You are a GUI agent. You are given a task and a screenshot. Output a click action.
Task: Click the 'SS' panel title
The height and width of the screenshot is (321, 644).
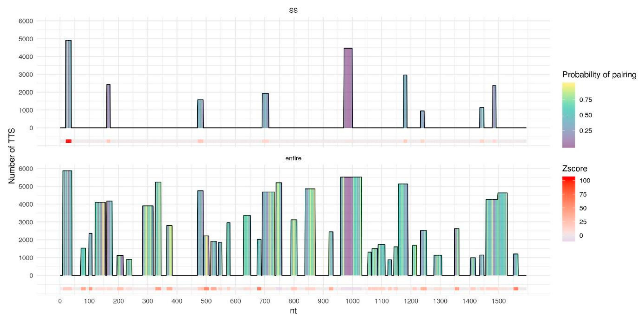(x=293, y=11)
